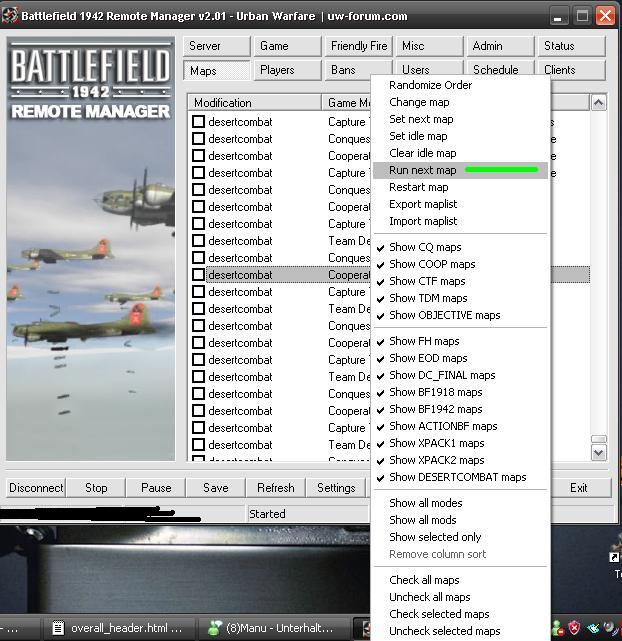Select Export maplist
Viewport: 622px width, 641px height.
(460, 204)
